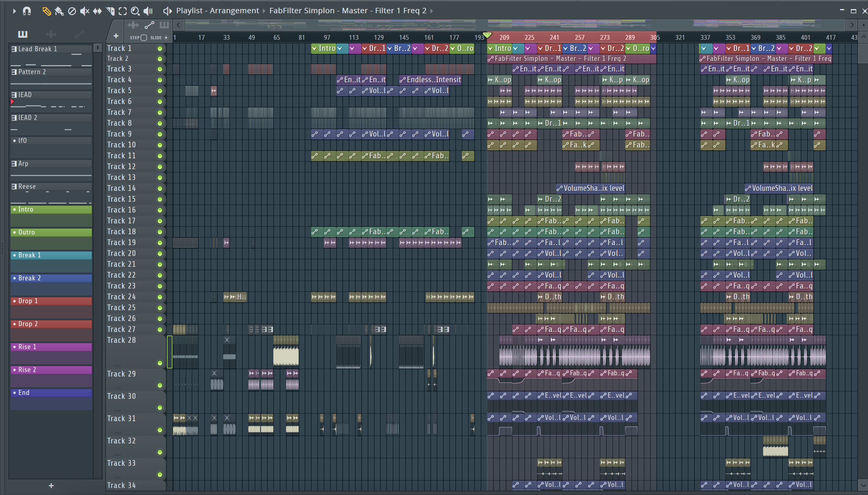Toggle the snap magnet icon
The width and height of the screenshot is (868, 495).
coord(27,11)
